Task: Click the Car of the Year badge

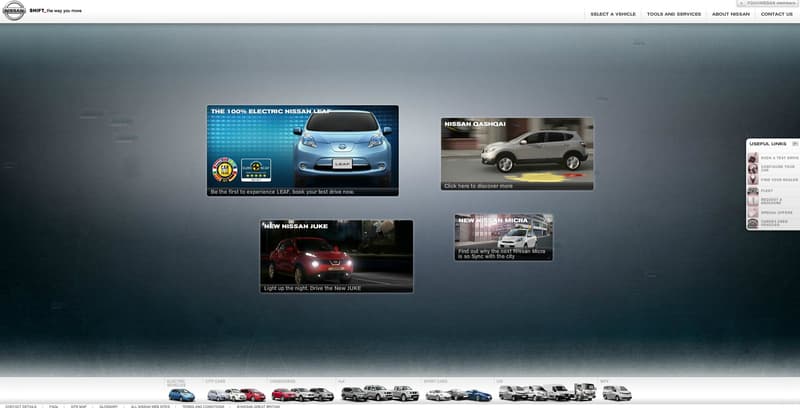Action: point(225,170)
